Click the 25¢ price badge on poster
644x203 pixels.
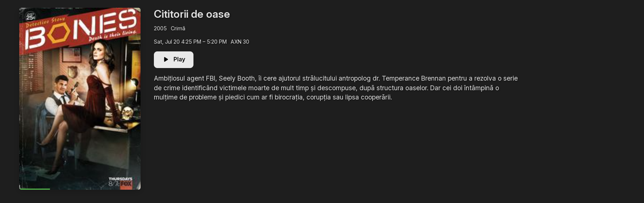point(30,17)
